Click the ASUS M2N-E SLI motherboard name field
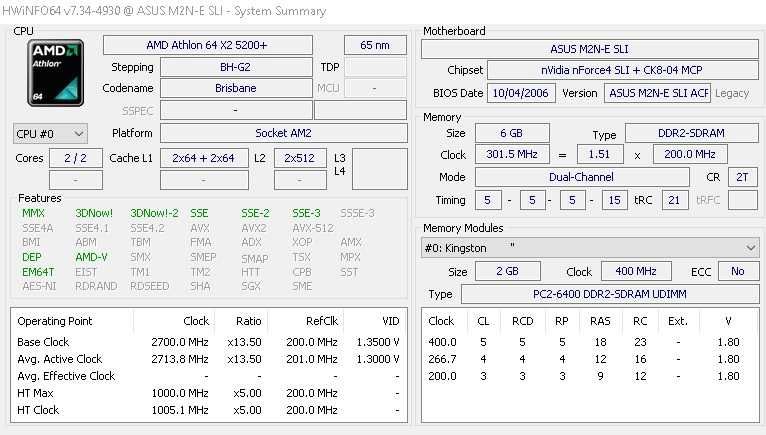The height and width of the screenshot is (435, 766). coord(590,49)
